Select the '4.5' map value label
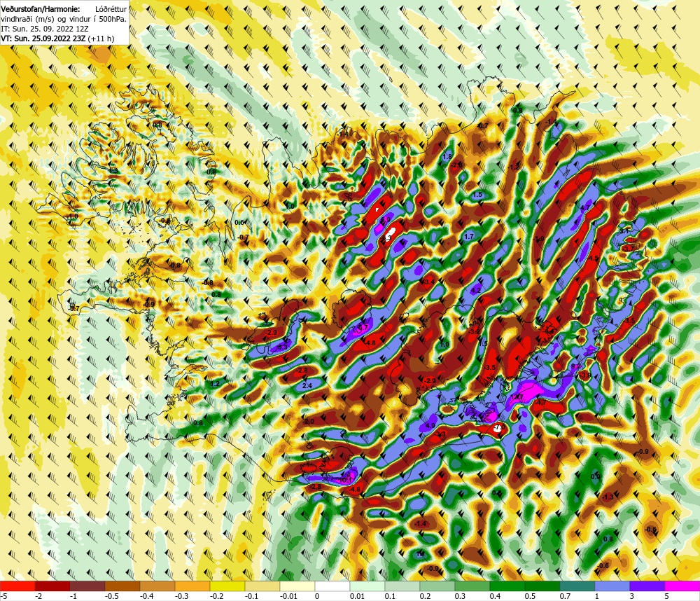 pyautogui.click(x=594, y=258)
